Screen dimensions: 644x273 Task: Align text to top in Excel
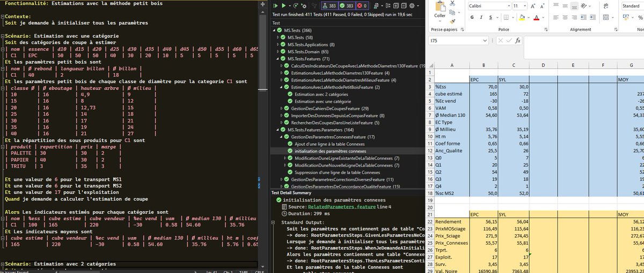point(556,5)
